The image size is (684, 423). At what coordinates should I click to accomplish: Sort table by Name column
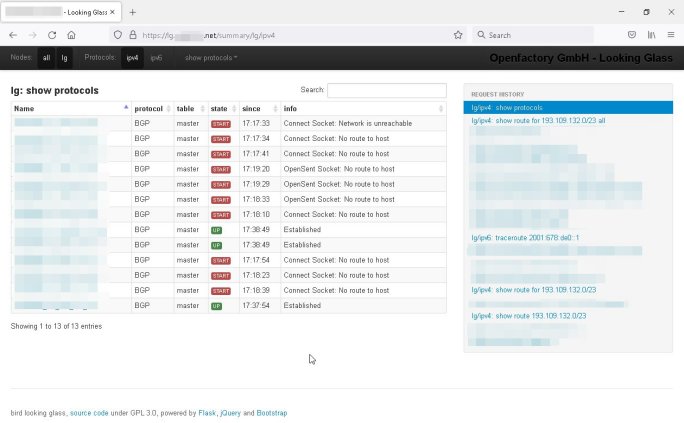pyautogui.click(x=71, y=109)
